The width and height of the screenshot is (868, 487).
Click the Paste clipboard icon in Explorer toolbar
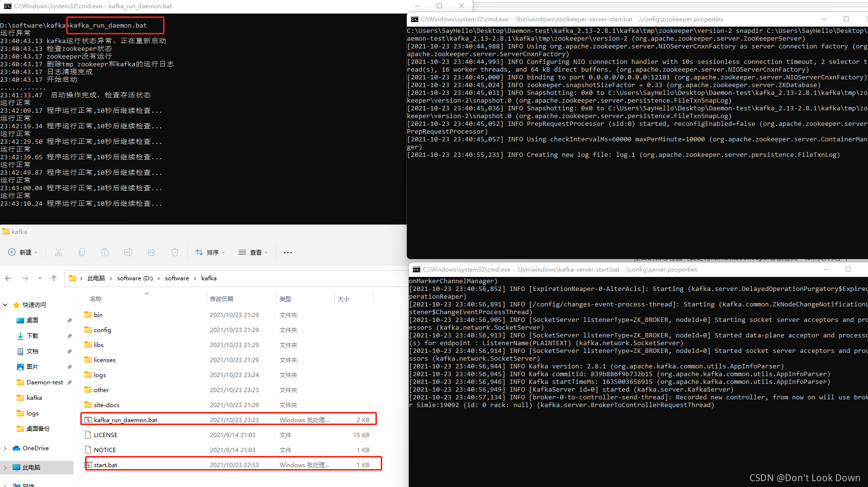(x=105, y=252)
